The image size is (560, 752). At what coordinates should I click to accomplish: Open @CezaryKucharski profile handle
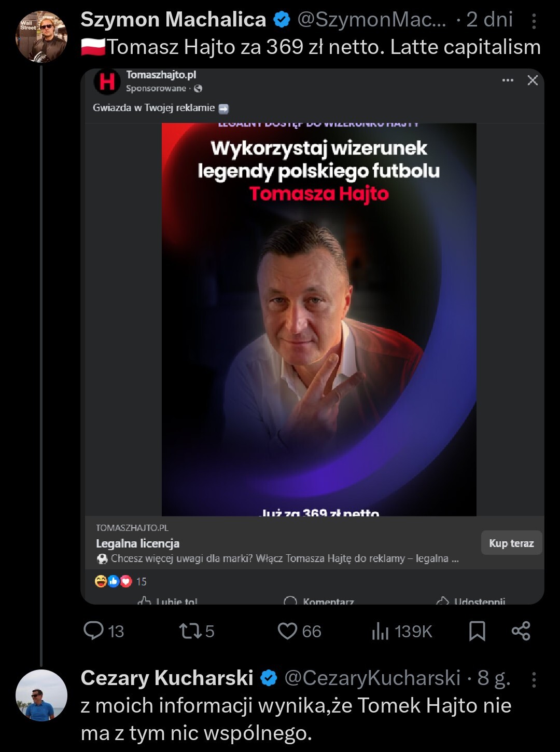click(372, 678)
